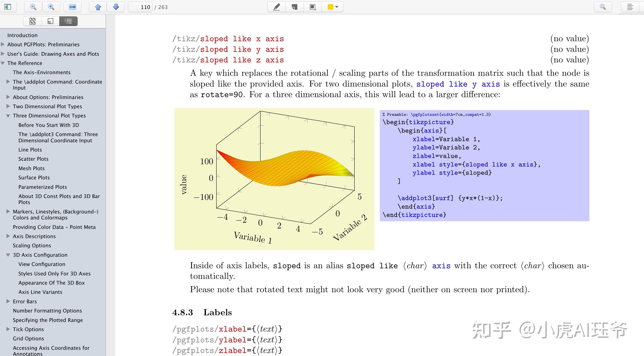This screenshot has height=356, width=644.
Task: Switch sidebar to page thumbnails view
Action: (32, 21)
